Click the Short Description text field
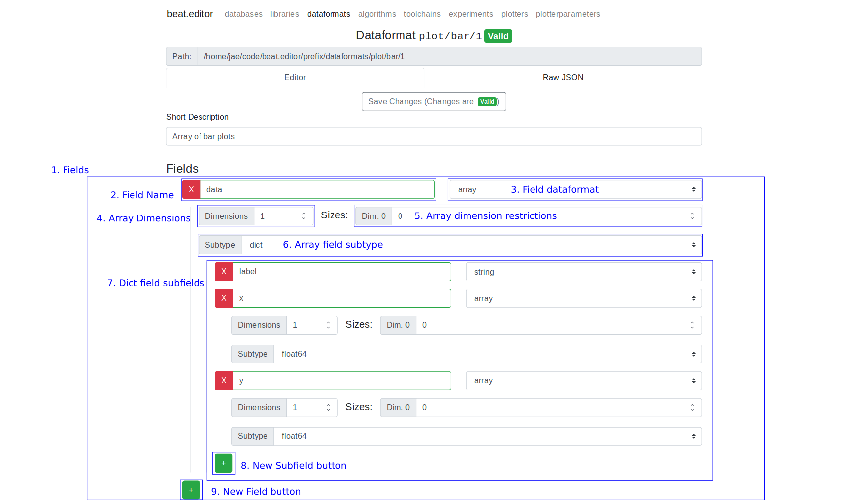868x501 pixels. point(433,137)
